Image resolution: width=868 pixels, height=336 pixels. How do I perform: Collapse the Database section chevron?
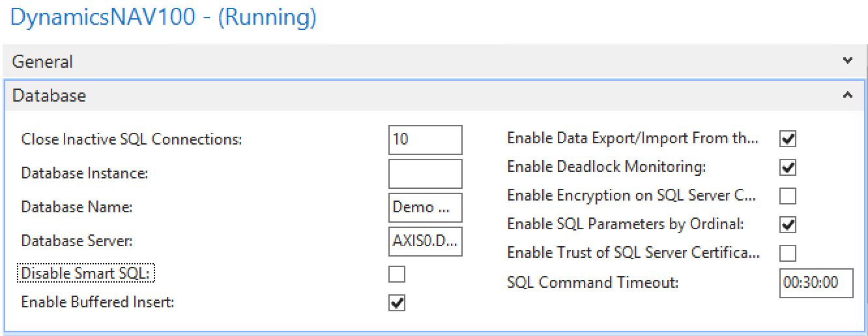[x=847, y=95]
